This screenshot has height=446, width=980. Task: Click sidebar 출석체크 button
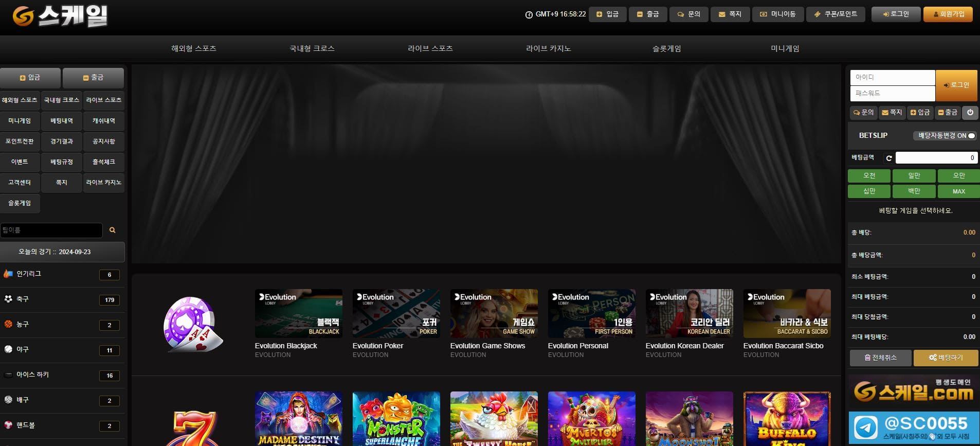point(104,162)
